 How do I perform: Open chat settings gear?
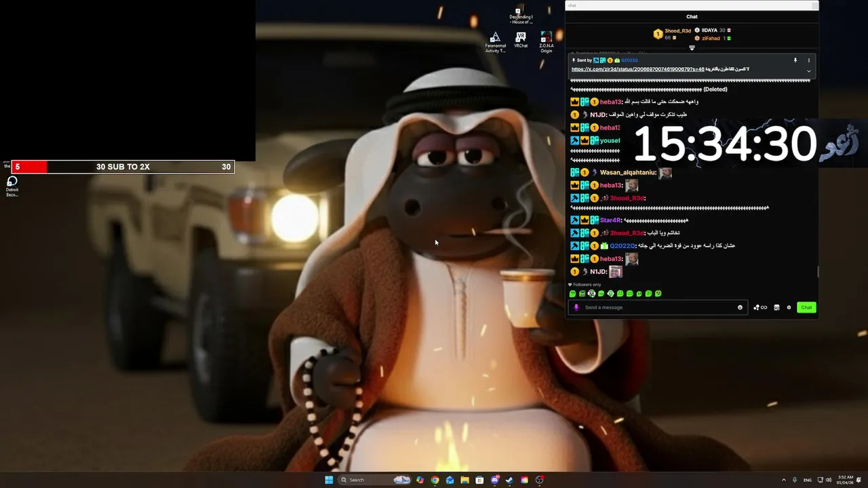tap(789, 308)
